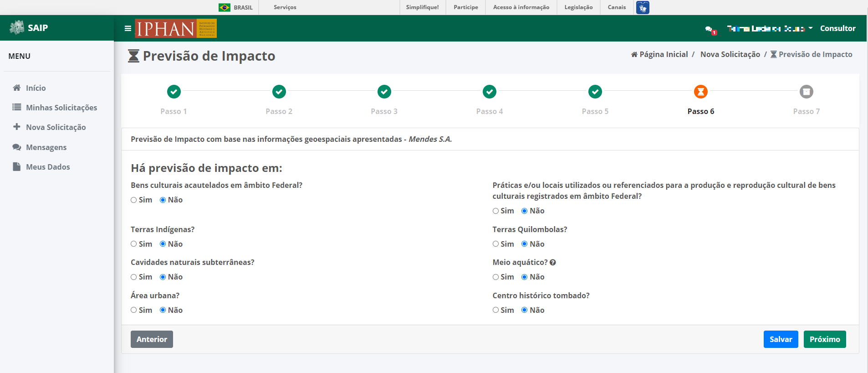Viewport: 868px width, 373px height.
Task: Click the Passo 6 step label
Action: (701, 111)
